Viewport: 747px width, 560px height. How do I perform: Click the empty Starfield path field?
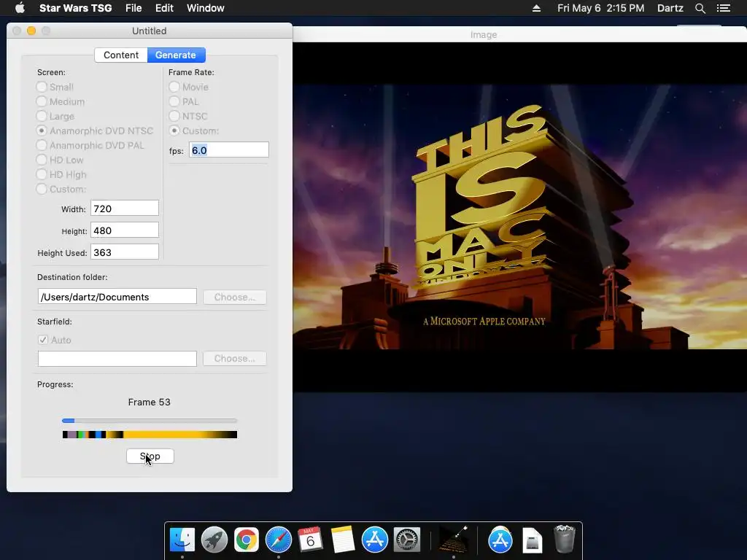pos(117,359)
